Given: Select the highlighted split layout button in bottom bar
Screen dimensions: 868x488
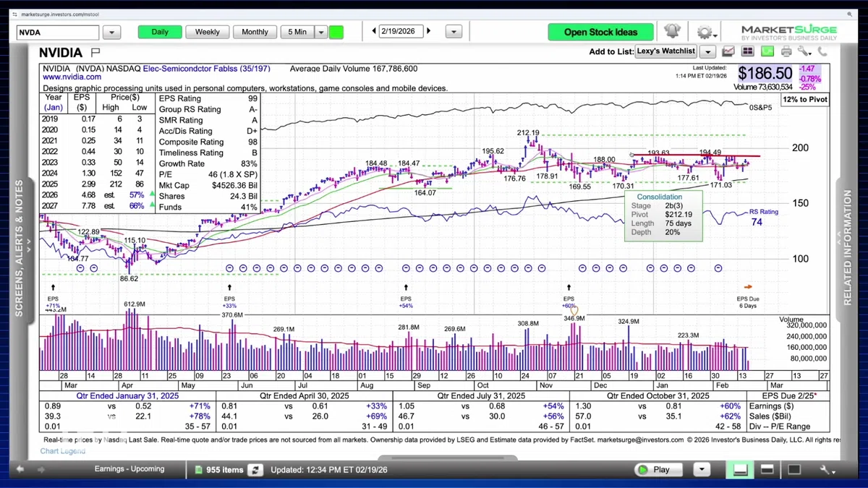Looking at the screenshot, I should point(740,469).
